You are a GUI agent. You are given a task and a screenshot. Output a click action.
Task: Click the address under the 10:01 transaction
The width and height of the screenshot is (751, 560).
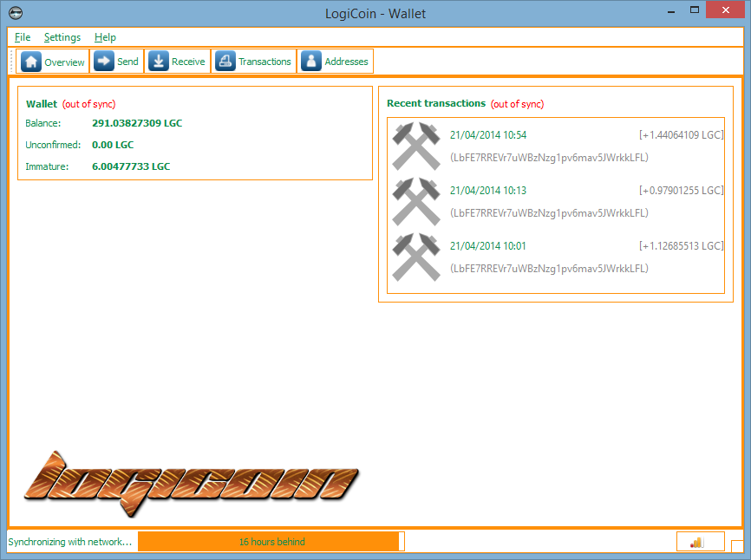549,269
